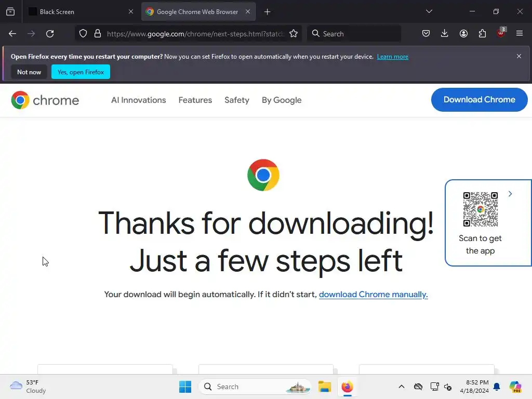Click Firefox icon in taskbar
The image size is (532, 399).
click(x=348, y=387)
